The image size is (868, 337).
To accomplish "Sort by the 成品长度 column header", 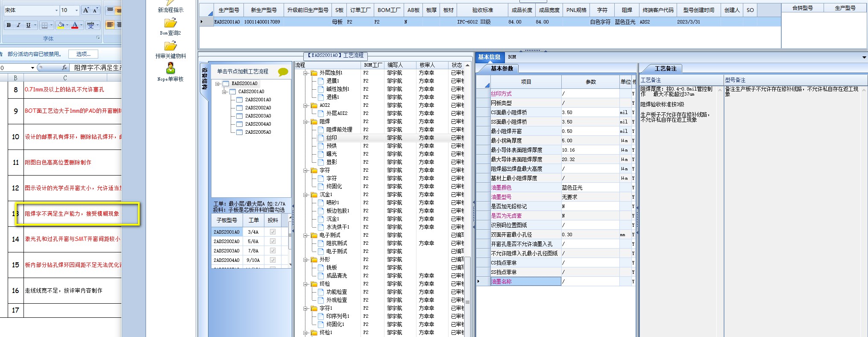I will point(522,10).
